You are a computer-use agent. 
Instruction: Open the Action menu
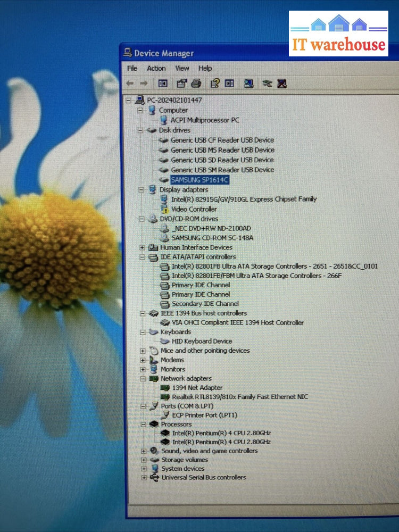(156, 68)
